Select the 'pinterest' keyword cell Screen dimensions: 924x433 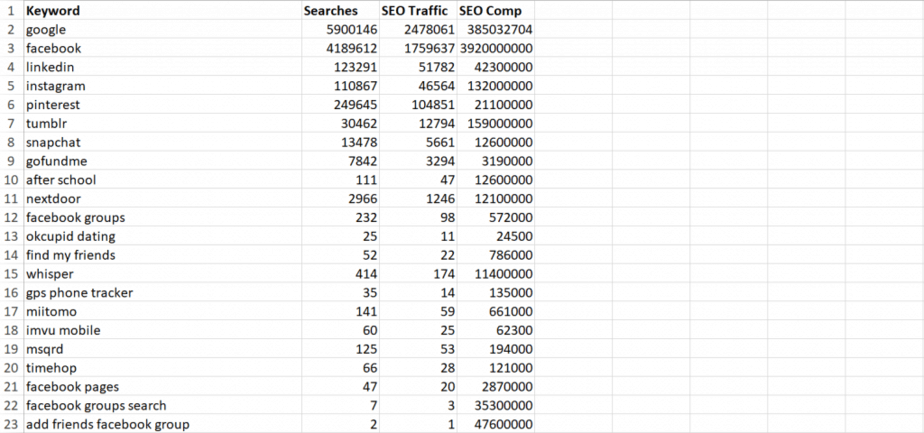162,105
